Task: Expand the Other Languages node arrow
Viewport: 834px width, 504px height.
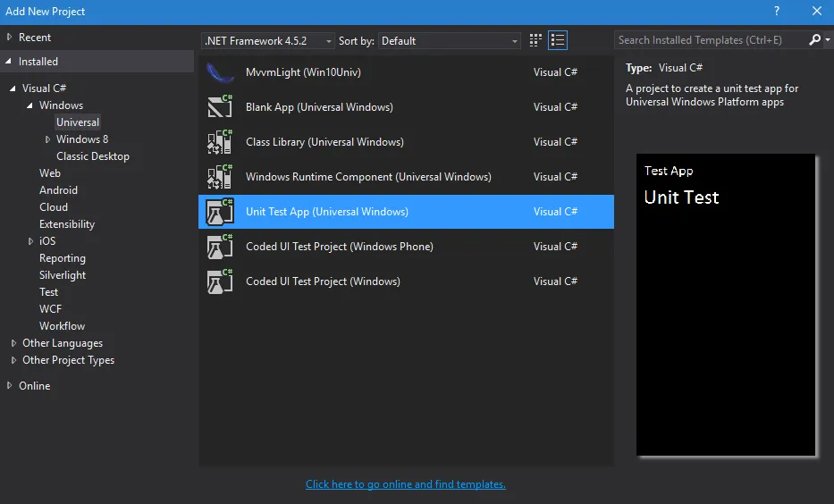Action: click(13, 343)
